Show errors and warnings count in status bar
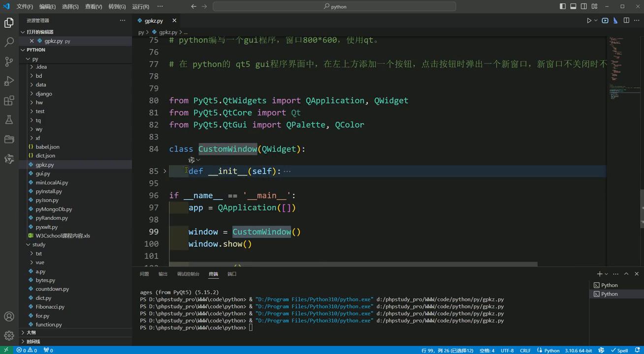Viewport: 644px width, 354px height. 27,350
